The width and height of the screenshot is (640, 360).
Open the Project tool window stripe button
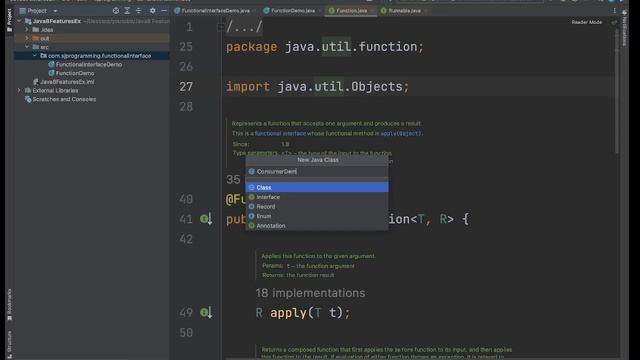point(9,20)
